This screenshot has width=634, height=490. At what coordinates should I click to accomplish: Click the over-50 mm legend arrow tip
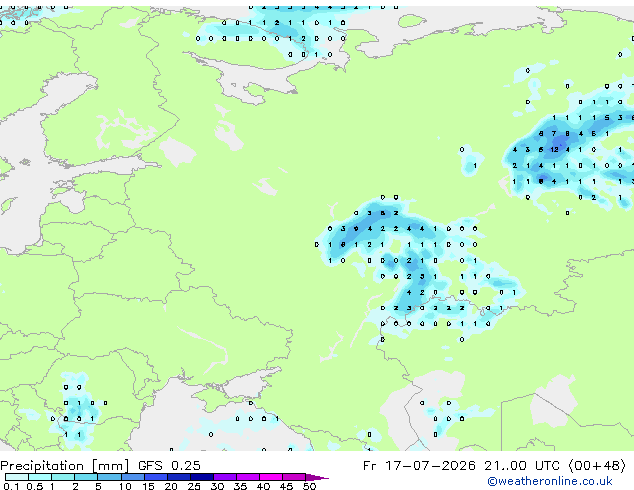(317, 477)
